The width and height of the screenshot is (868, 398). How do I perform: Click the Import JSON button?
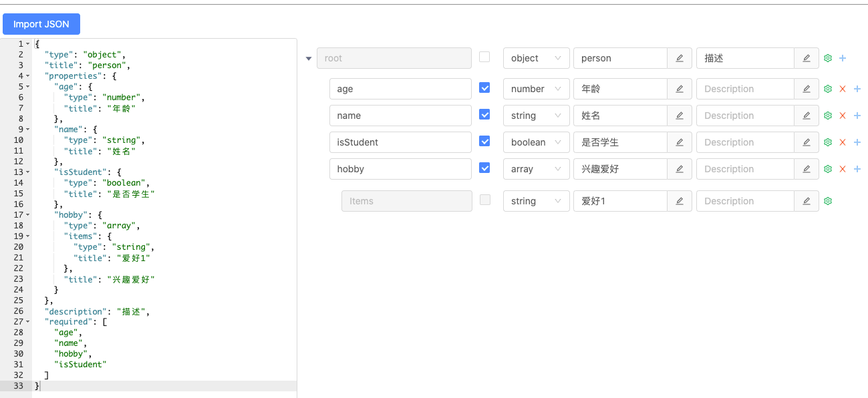41,24
